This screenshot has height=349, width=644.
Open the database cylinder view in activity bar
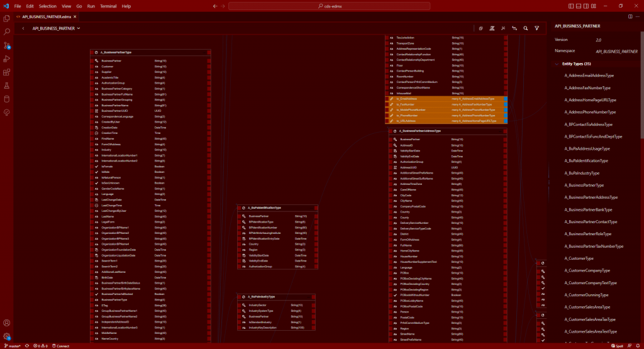tap(6, 99)
